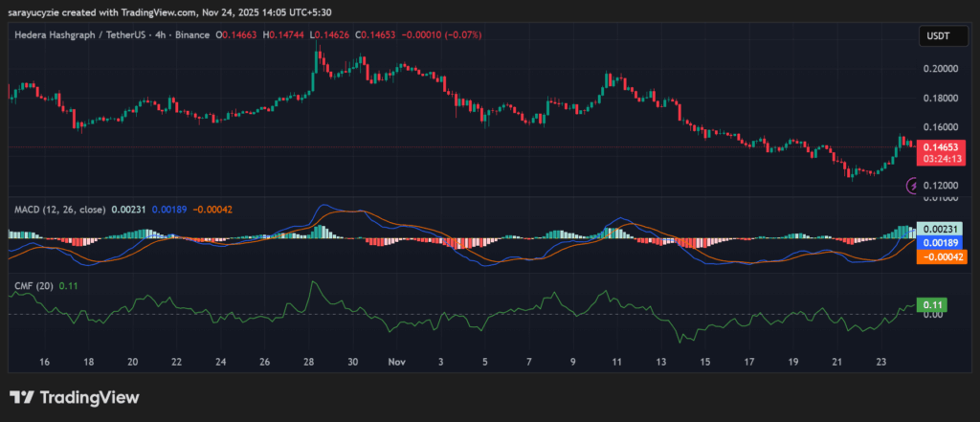Image resolution: width=980 pixels, height=422 pixels.
Task: Click date 28 on the time axis
Action: [309, 363]
